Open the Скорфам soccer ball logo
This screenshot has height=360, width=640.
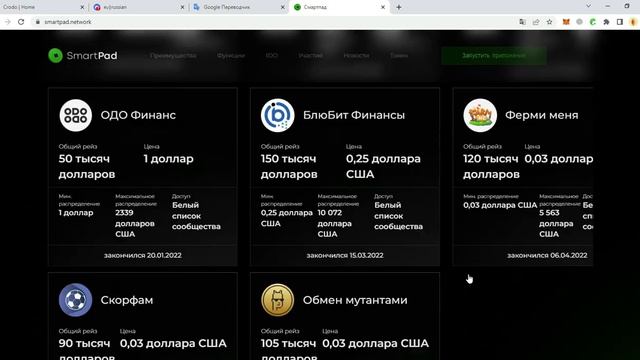(x=76, y=300)
